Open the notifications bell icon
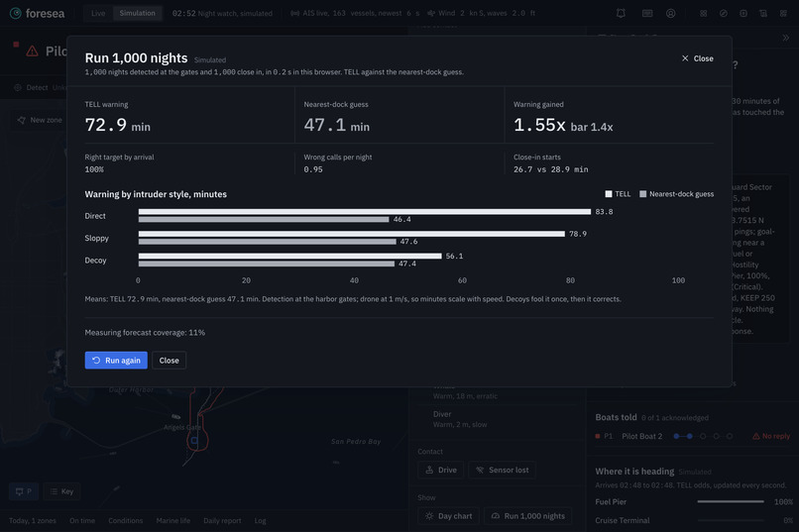Viewport: 799px width, 532px height. [621, 13]
